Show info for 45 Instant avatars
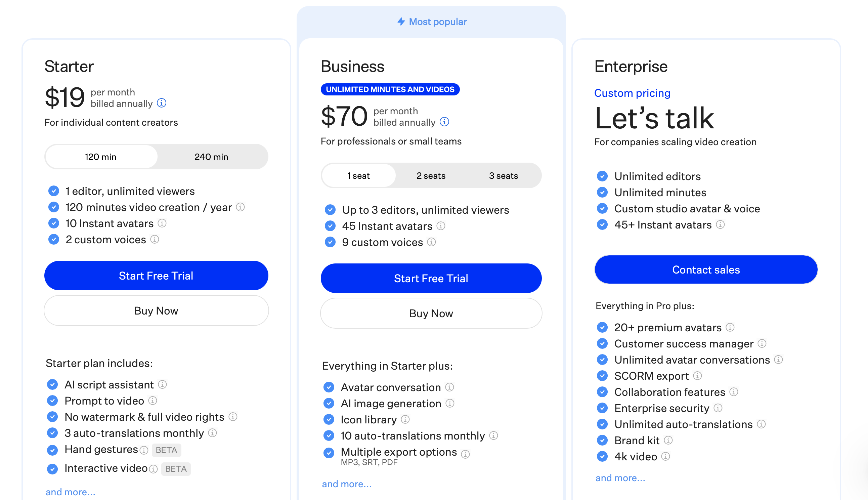The width and height of the screenshot is (868, 500). tap(441, 226)
